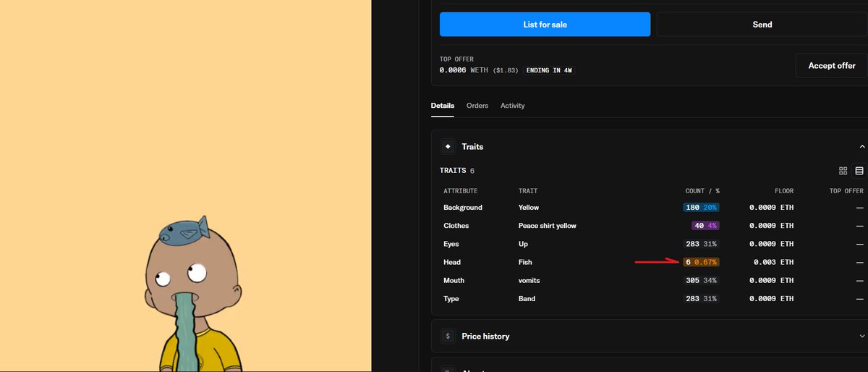Click the Mouth attribute label
Screen dimensions: 868x372
coord(454,280)
